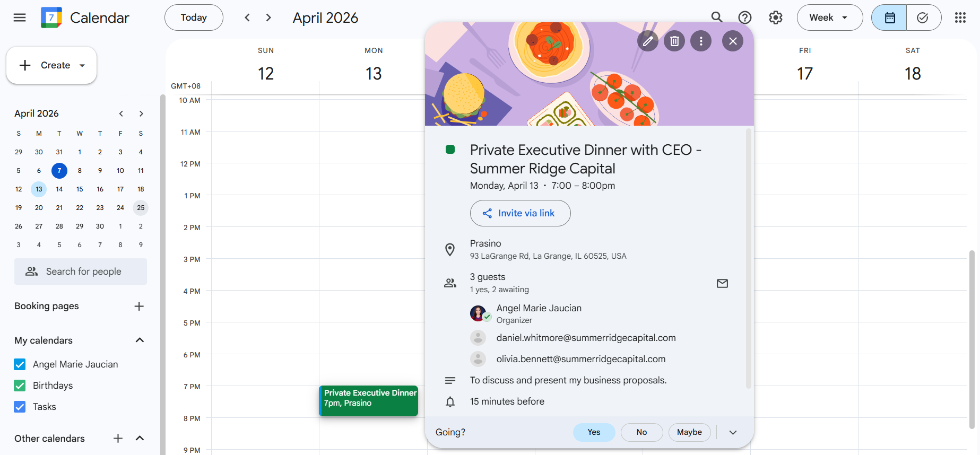Viewport: 980px width, 455px height.
Task: Collapse the My calendars section
Action: click(x=140, y=340)
